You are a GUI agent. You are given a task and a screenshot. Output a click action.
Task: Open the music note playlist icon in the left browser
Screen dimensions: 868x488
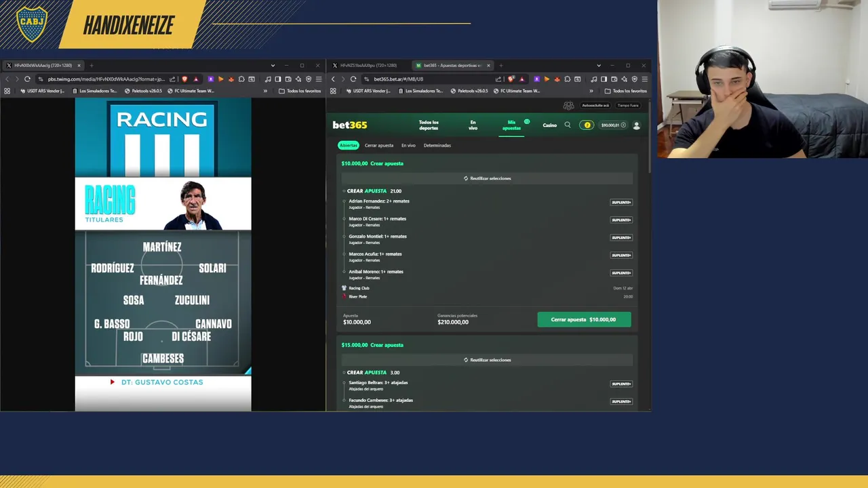[268, 79]
